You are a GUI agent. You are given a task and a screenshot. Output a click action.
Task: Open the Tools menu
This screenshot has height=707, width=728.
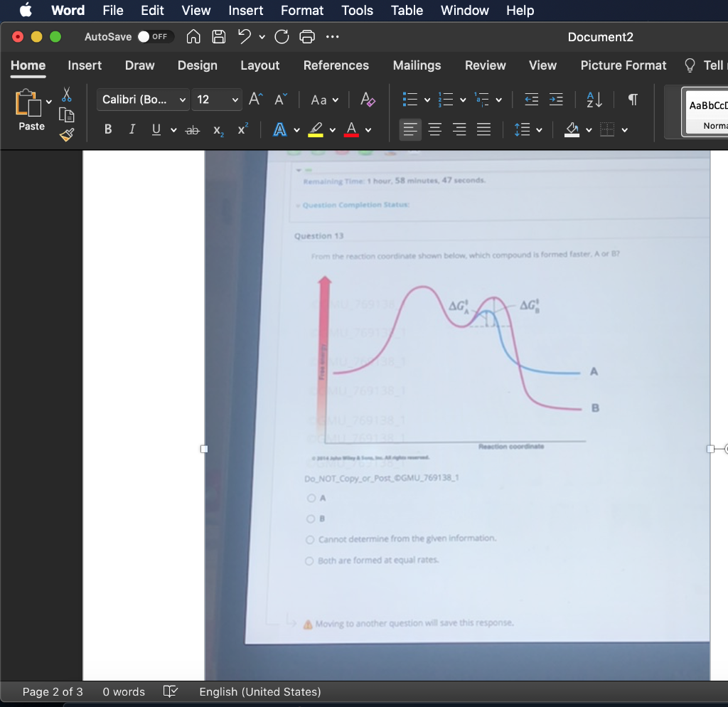[x=357, y=11]
